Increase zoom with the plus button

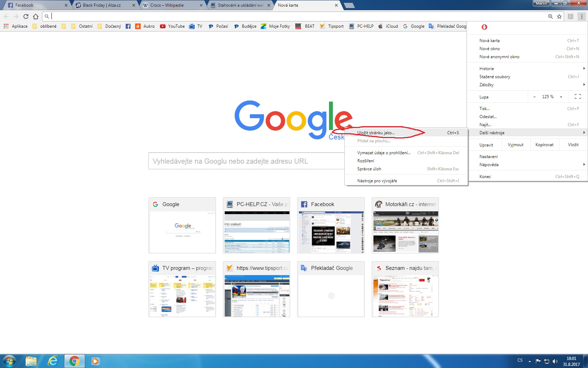coord(561,97)
